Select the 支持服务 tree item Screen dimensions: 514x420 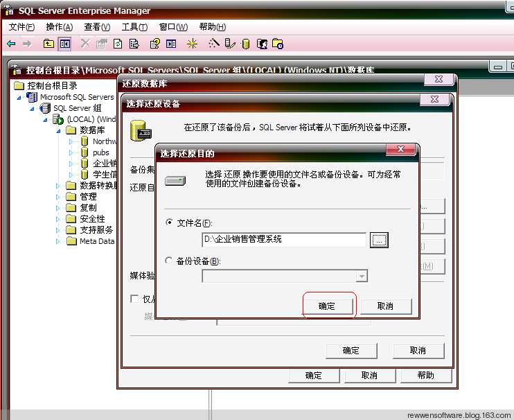tap(96, 230)
